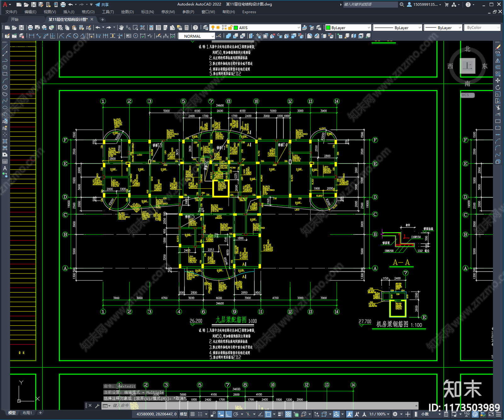The height and width of the screenshot is (420, 504).
Task: Click the keyword search box in title bar
Action: (370, 4)
